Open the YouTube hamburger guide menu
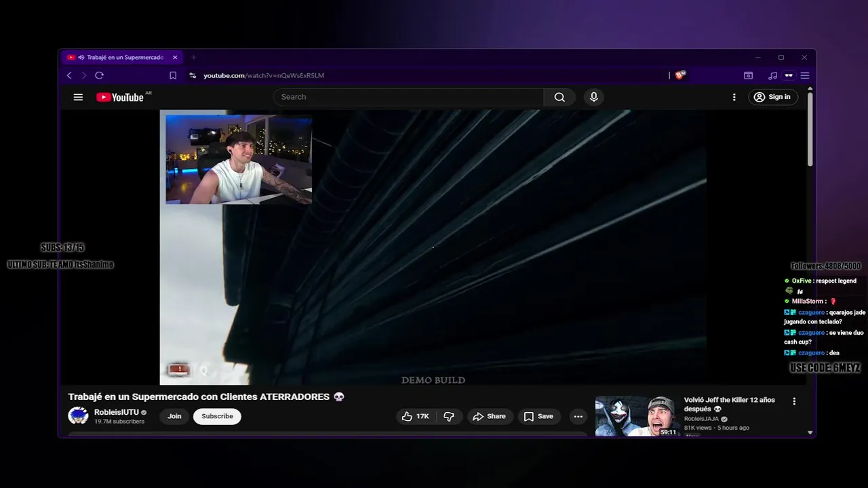Image resolution: width=868 pixels, height=488 pixels. tap(78, 97)
